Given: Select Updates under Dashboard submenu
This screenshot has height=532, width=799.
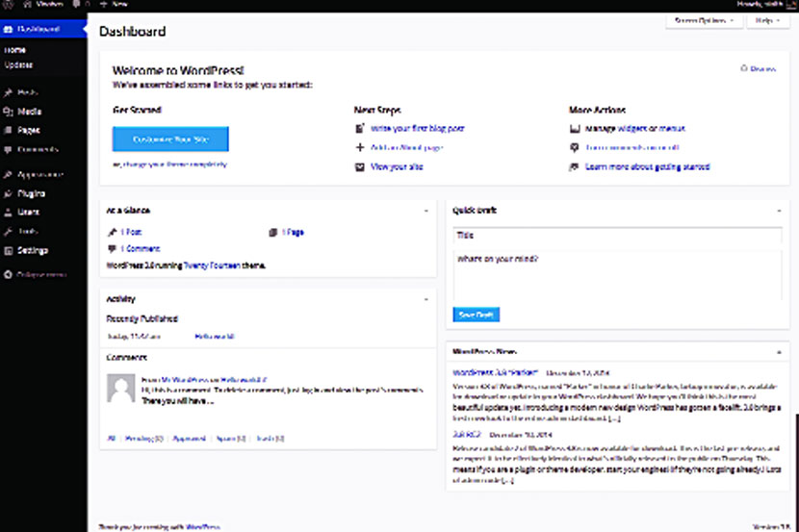Looking at the screenshot, I should pos(18,65).
